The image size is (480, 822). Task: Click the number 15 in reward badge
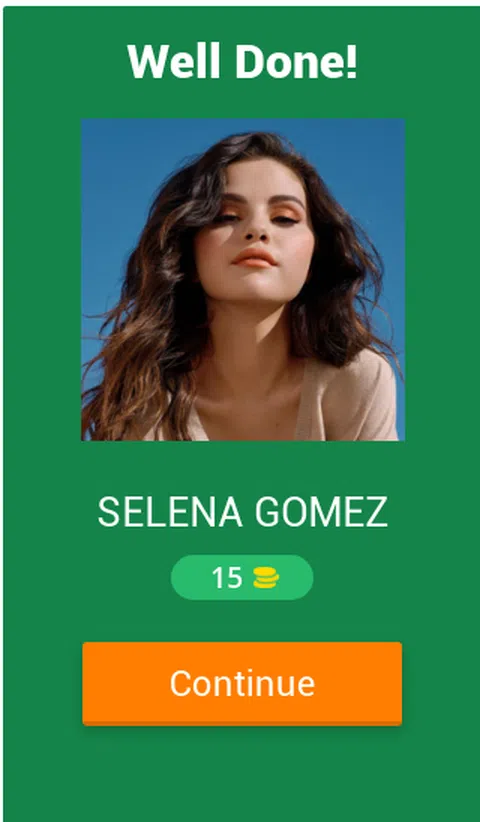pos(227,578)
